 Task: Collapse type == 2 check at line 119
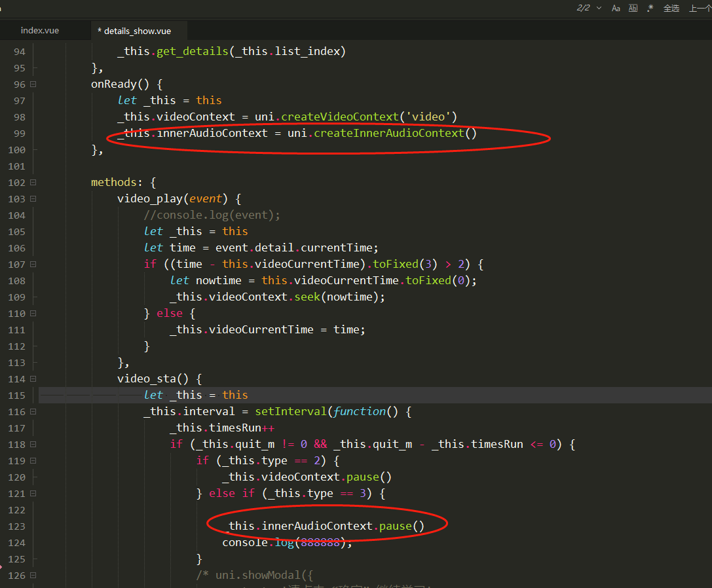tap(33, 460)
